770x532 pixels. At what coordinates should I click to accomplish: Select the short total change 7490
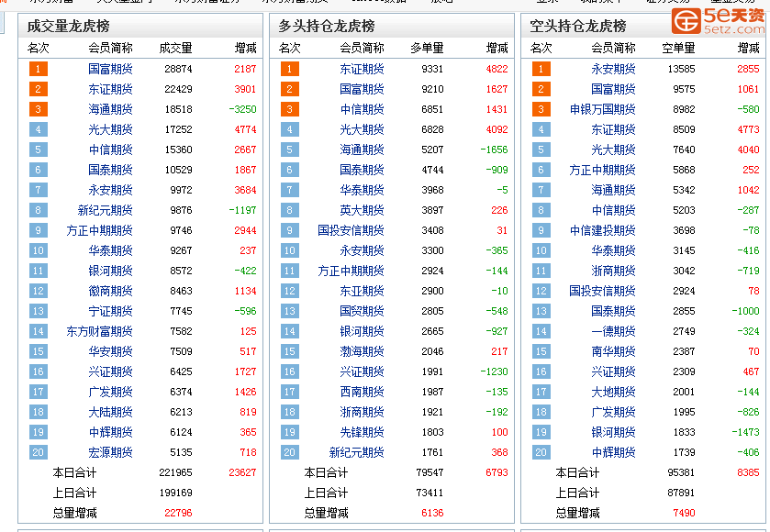(x=684, y=513)
